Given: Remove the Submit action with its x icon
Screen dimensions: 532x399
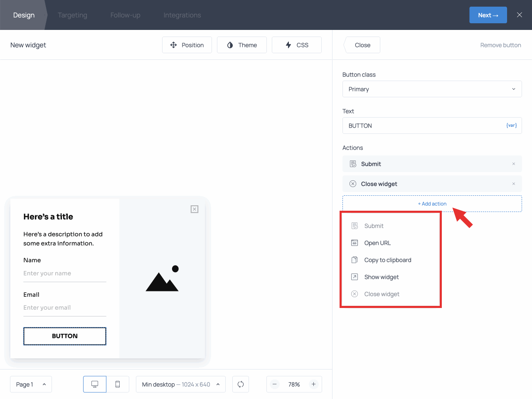Looking at the screenshot, I should 514,164.
